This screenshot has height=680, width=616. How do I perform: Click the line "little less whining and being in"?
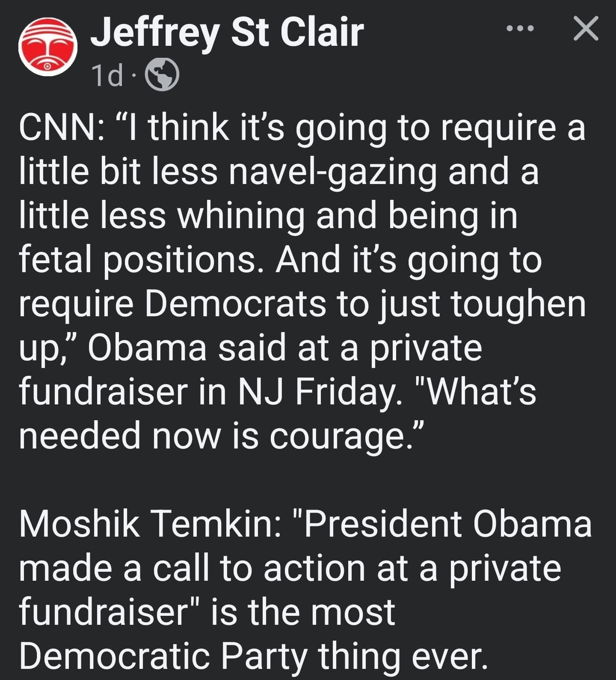(269, 216)
